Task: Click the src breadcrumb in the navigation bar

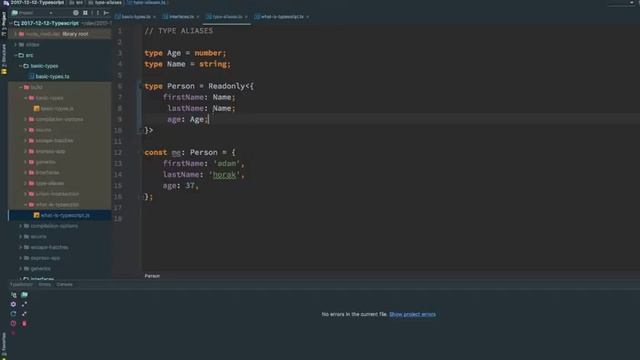Action: pos(76,2)
